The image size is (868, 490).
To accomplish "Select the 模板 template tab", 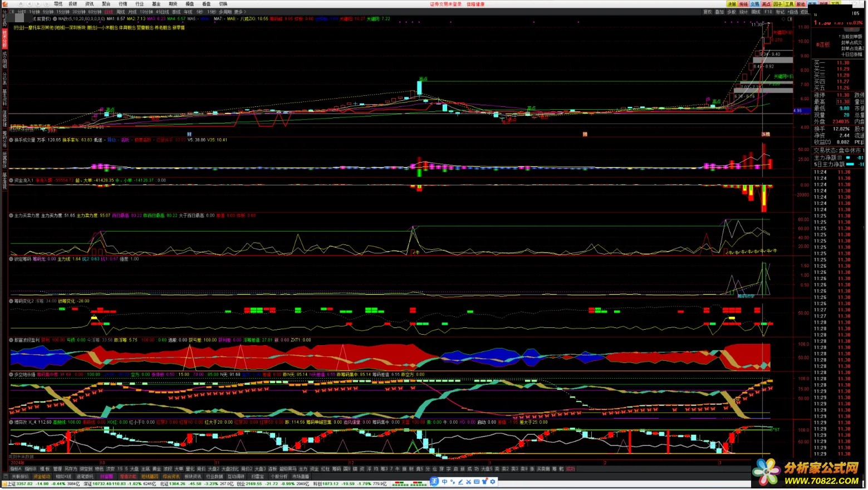I will tap(45, 469).
